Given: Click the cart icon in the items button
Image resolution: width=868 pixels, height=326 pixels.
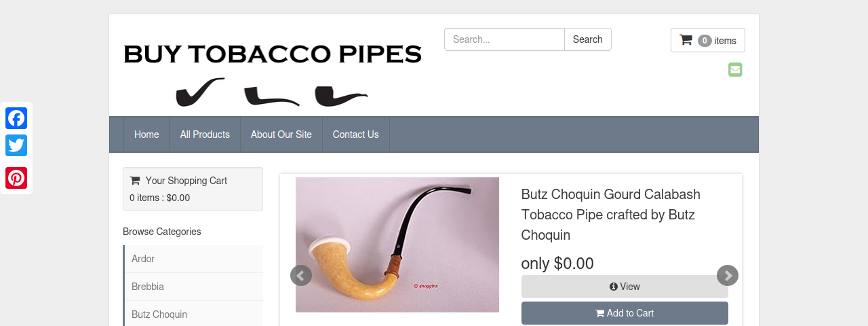Looking at the screenshot, I should tap(686, 40).
